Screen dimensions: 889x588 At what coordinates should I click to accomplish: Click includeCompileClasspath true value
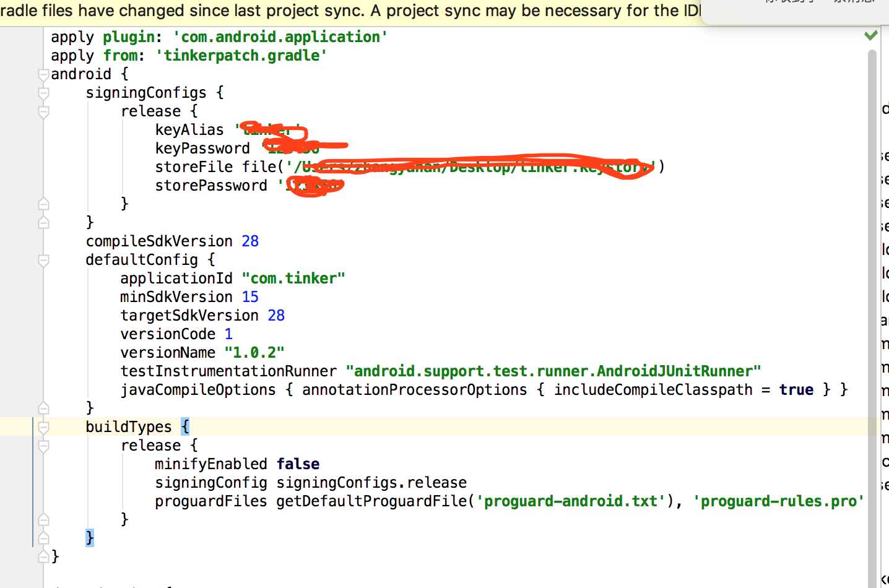point(796,390)
